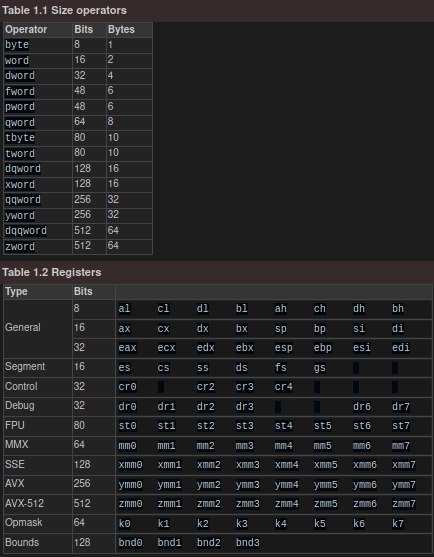Click the Operator column header
The image size is (434, 557).
point(26,29)
